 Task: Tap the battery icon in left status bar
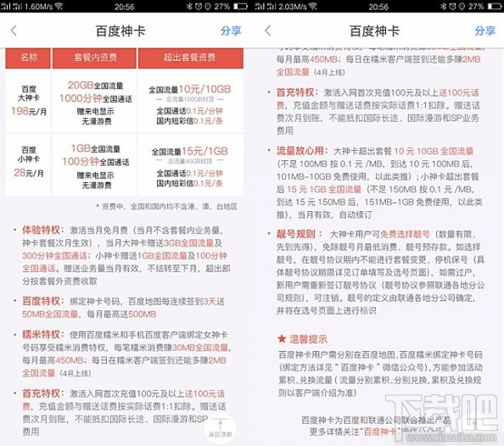coord(240,7)
